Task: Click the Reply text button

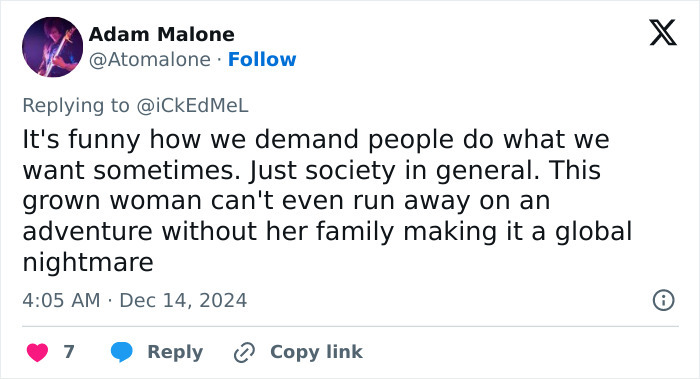Action: pyautogui.click(x=175, y=352)
